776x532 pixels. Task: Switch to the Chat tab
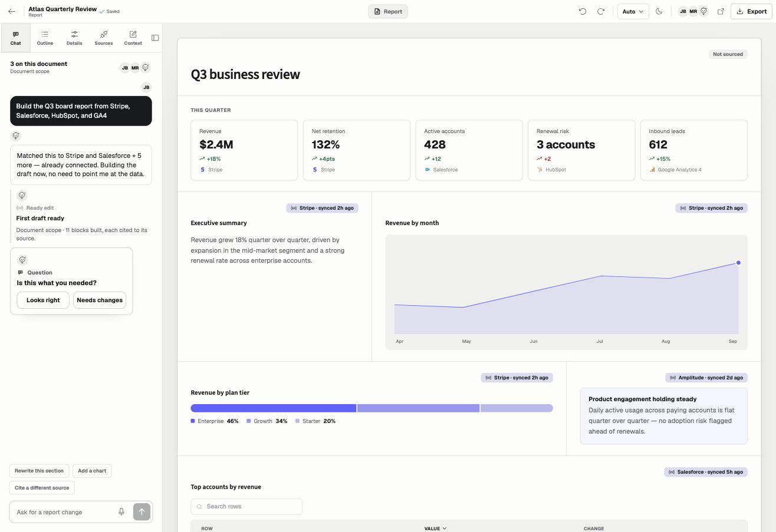[16, 38]
